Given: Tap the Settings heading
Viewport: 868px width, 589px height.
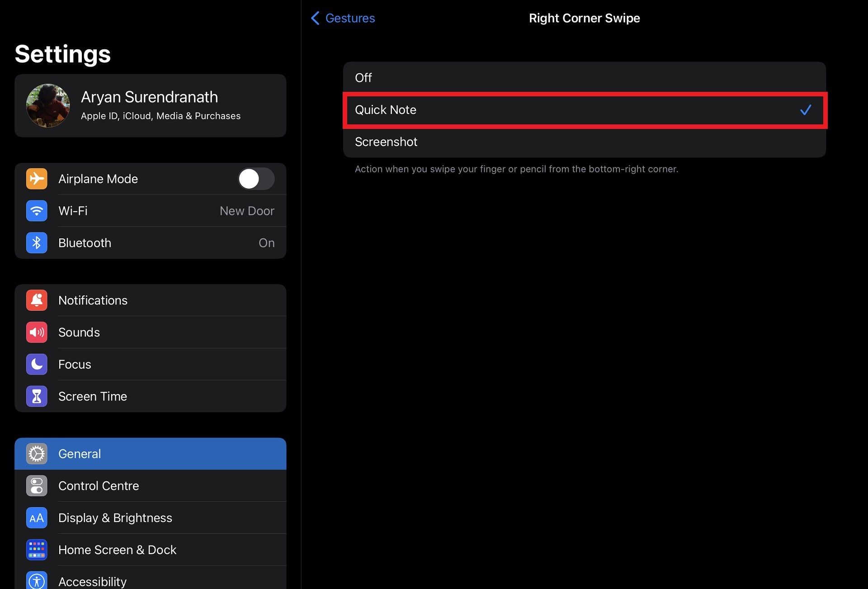Looking at the screenshot, I should point(63,54).
